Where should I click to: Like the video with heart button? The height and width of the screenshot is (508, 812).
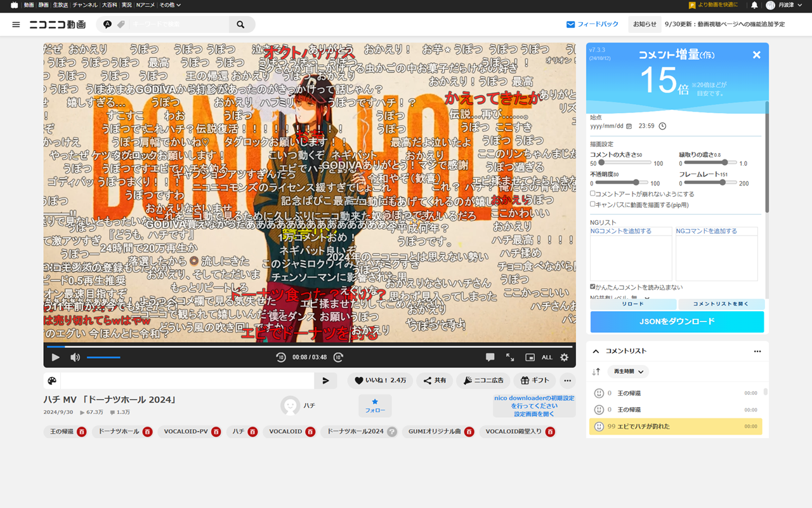point(380,381)
